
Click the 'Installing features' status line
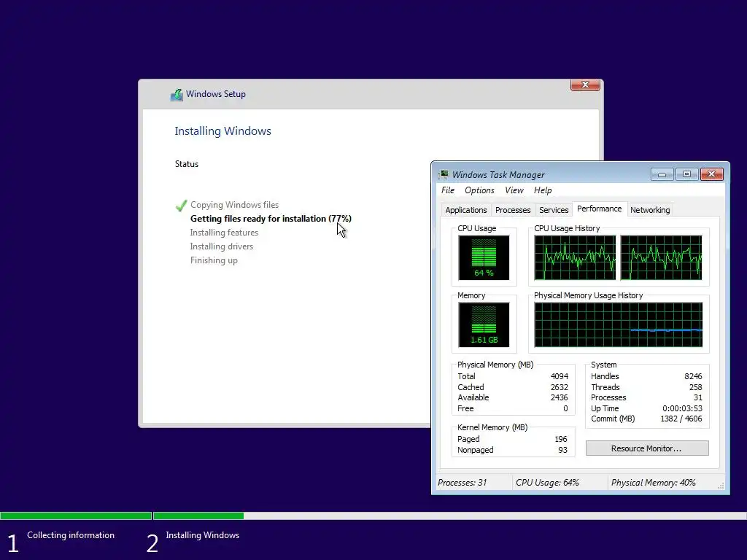pos(224,233)
